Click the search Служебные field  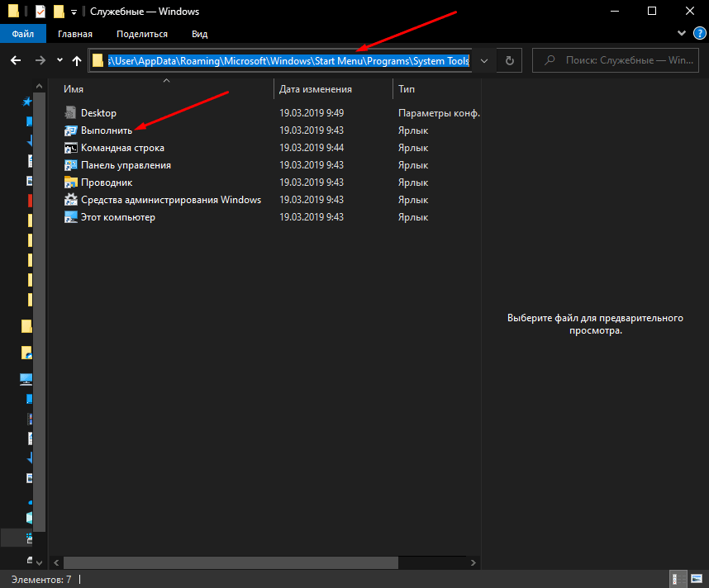tap(616, 60)
